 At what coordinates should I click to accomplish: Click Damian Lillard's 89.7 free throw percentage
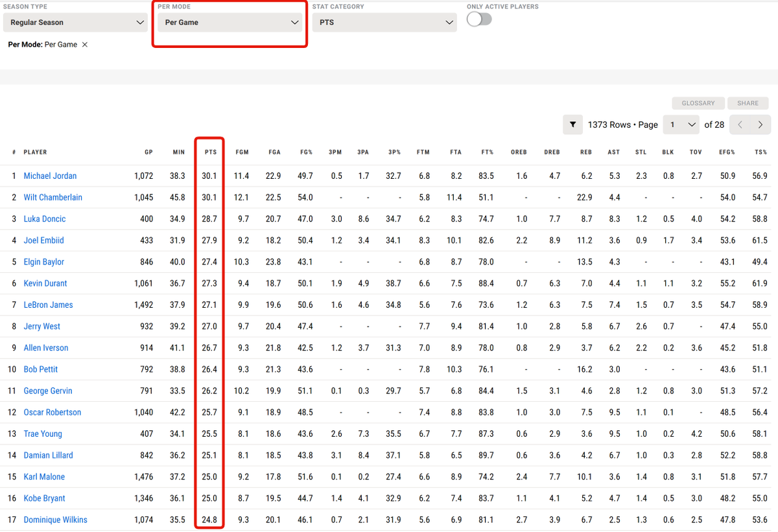click(486, 455)
